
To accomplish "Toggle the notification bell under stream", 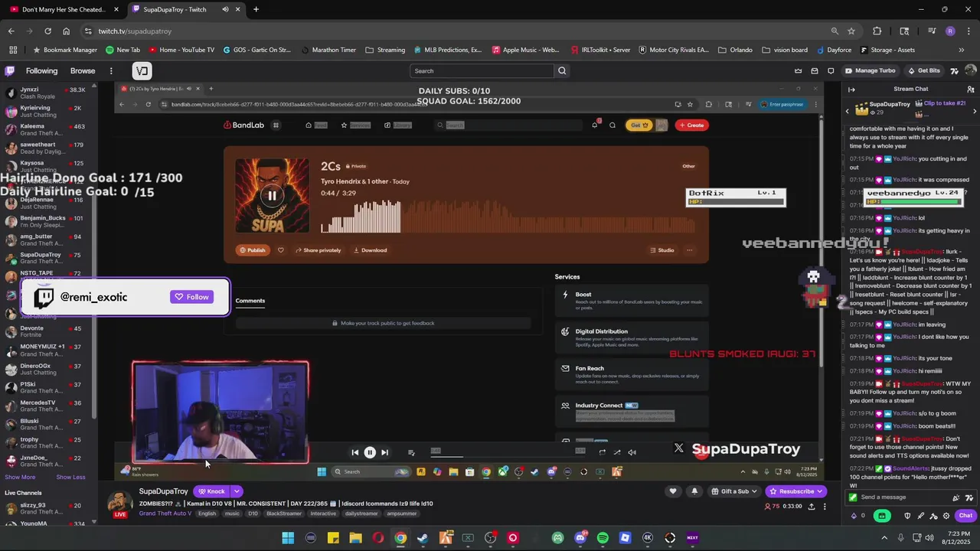I will point(694,491).
